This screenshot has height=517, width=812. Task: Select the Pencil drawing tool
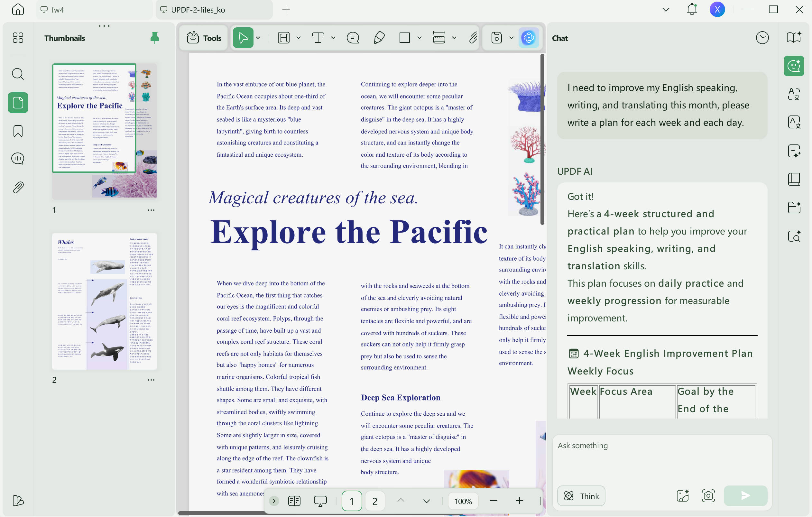pyautogui.click(x=379, y=38)
